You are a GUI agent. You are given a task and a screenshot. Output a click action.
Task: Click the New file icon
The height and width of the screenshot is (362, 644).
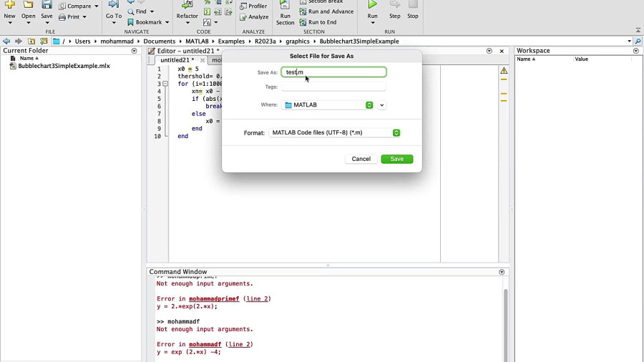tap(10, 5)
